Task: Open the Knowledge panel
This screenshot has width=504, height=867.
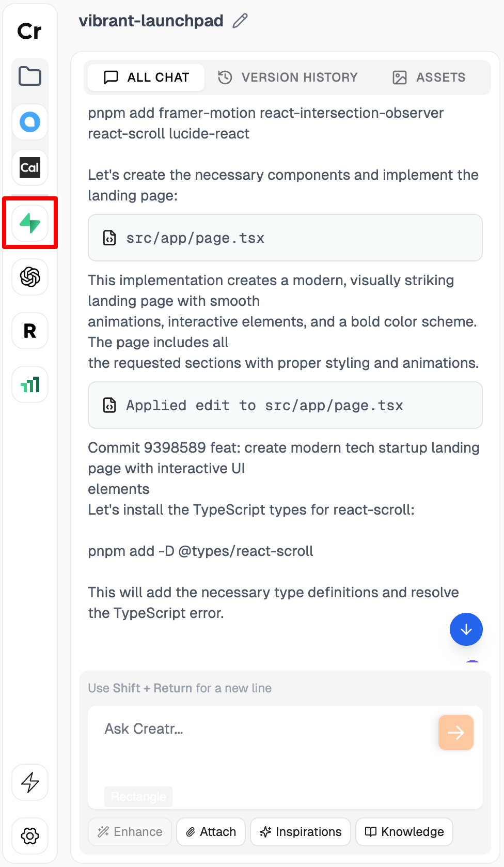Action: coord(404,832)
